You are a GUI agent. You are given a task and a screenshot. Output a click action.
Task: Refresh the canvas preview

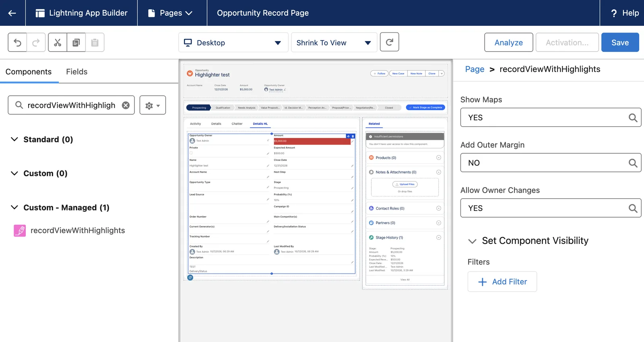coord(389,42)
